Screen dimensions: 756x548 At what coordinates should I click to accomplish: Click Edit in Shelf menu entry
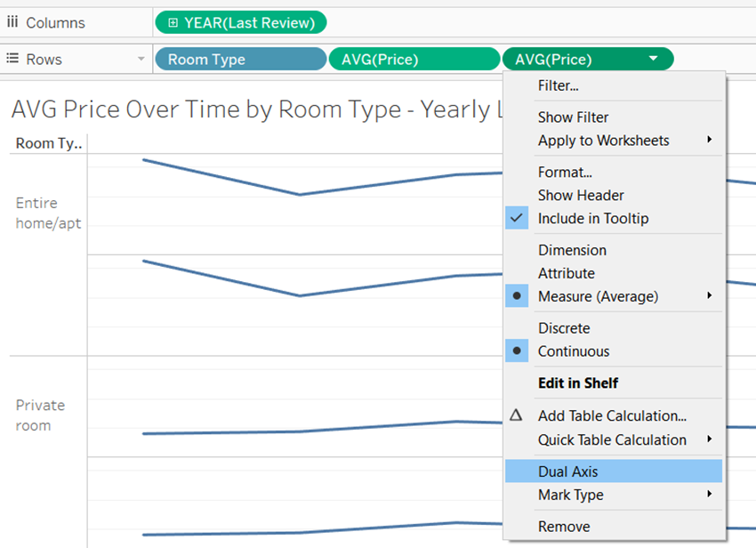577,383
